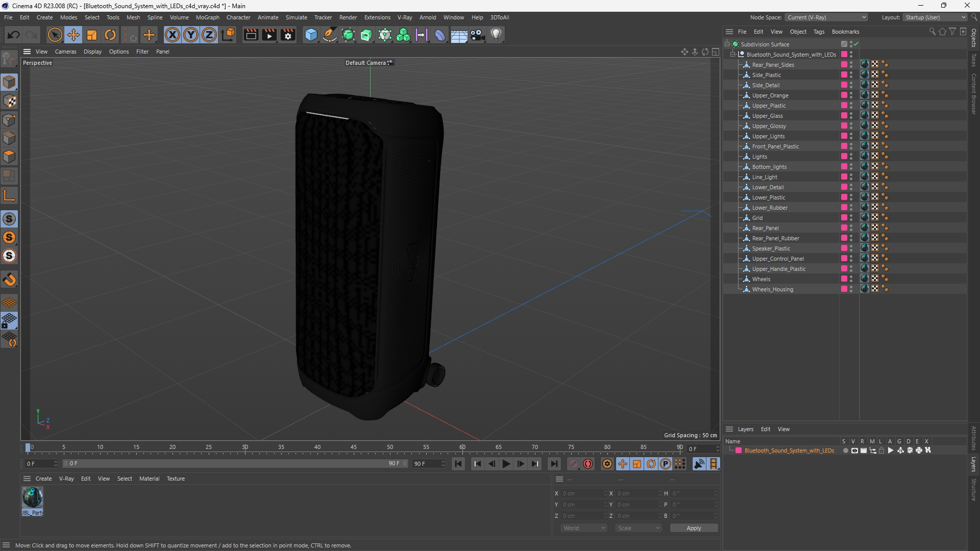The height and width of the screenshot is (551, 980).
Task: Collapse the Subdivision Surface tree node
Action: tap(727, 44)
